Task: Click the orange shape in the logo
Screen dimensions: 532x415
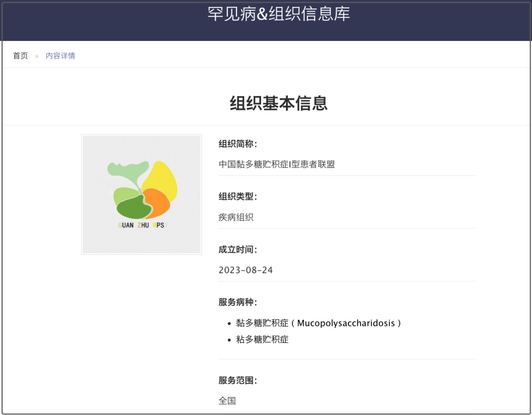Action: 158,202
